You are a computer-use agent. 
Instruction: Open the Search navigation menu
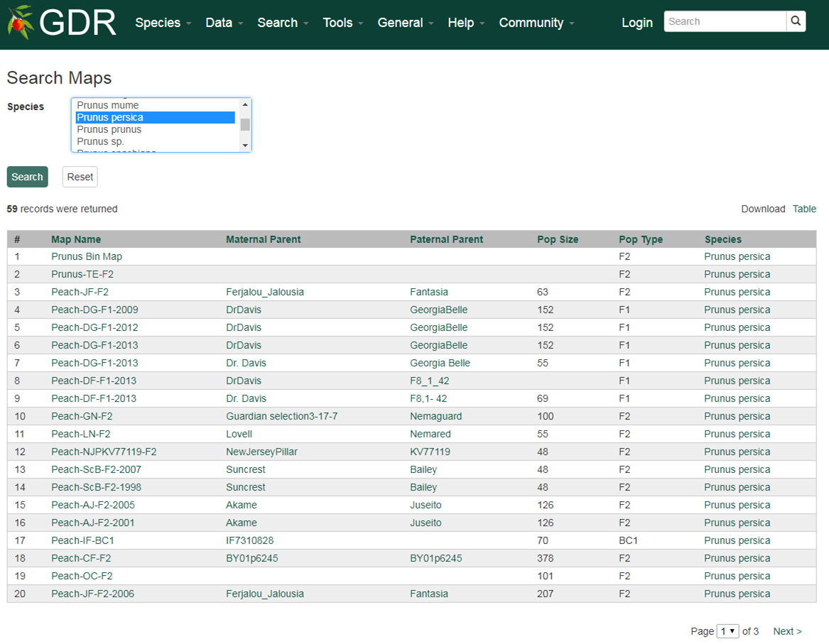[x=283, y=23]
